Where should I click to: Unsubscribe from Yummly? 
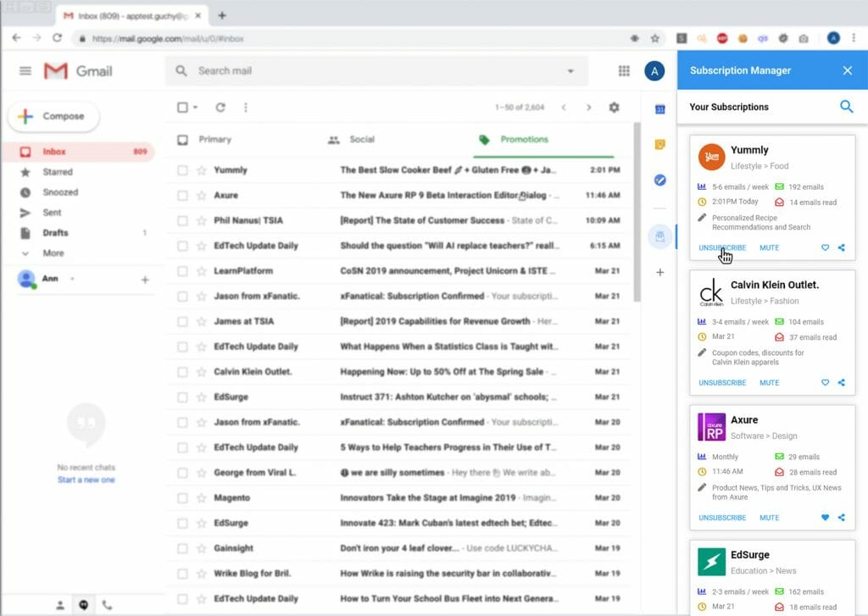(722, 247)
